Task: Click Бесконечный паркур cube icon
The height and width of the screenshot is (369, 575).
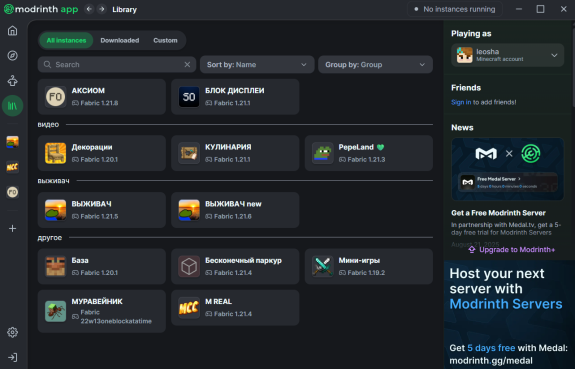Action: 189,266
